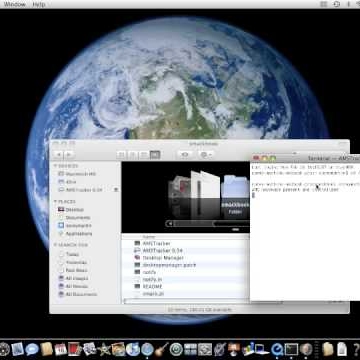The width and height of the screenshot is (360, 360).
Task: Select the Cover Flow view button
Action: (155, 155)
